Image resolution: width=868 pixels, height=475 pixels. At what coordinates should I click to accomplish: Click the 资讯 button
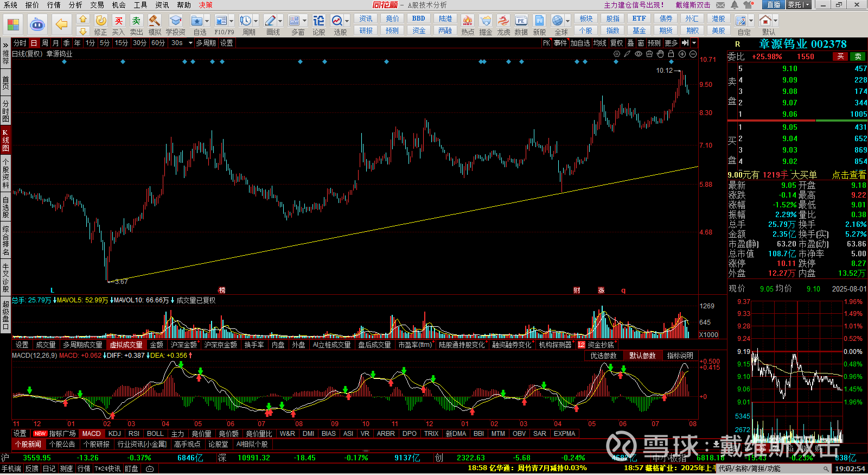point(366,18)
